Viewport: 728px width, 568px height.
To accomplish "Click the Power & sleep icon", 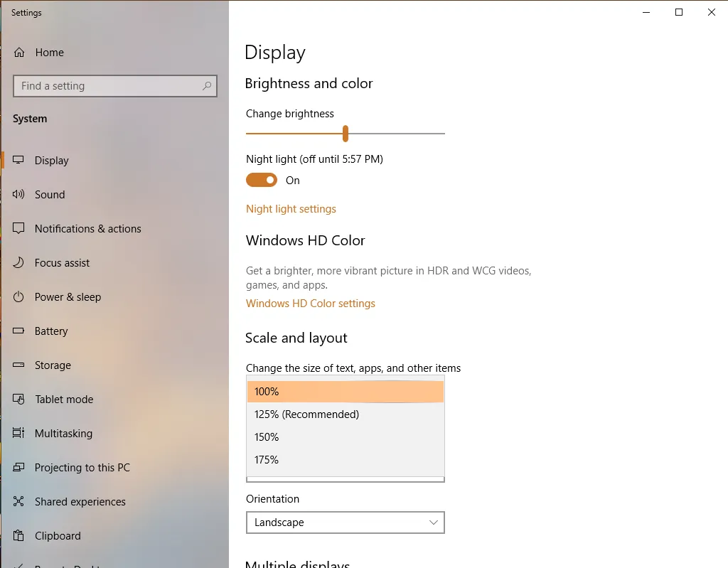I will (x=19, y=296).
